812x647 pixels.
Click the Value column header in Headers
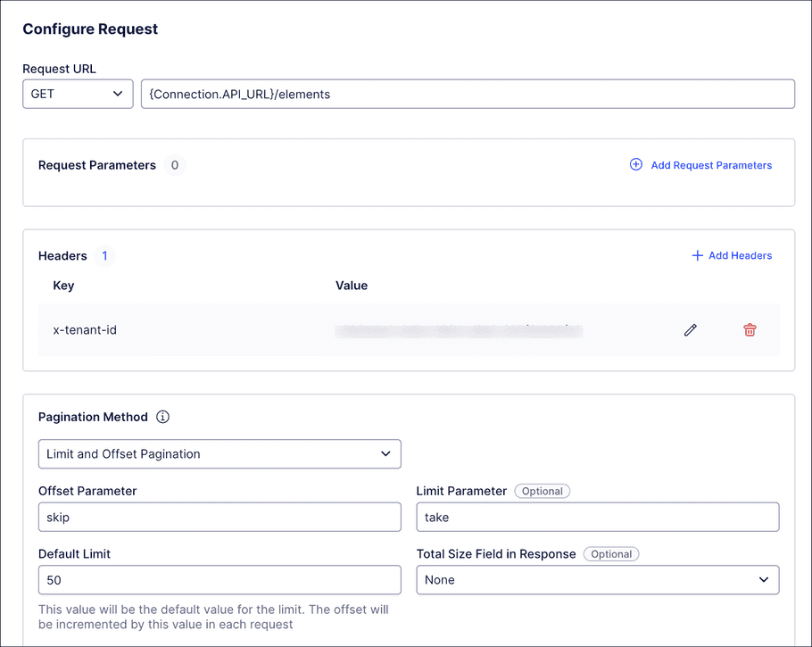pos(351,286)
